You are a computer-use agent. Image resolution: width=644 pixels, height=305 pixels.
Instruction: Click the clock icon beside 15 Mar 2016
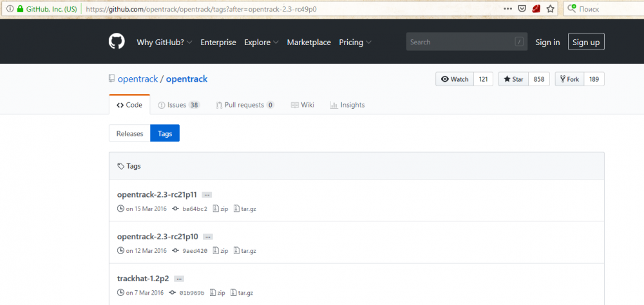point(121,208)
